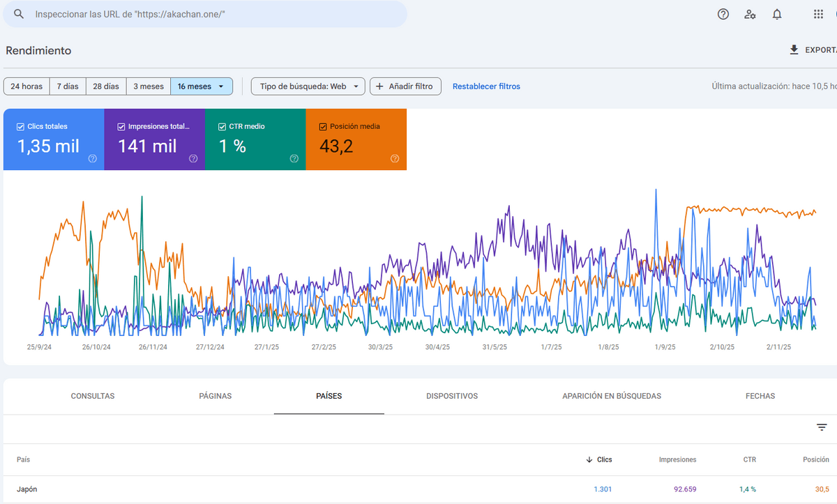Click help icon on Posición media card
This screenshot has height=504, width=837.
pos(395,159)
